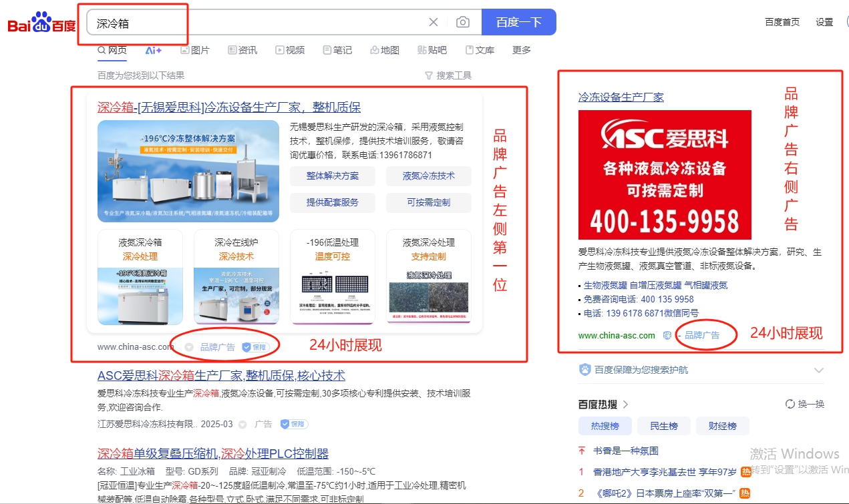Open hot item 书香是一种氛围

(x=626, y=451)
